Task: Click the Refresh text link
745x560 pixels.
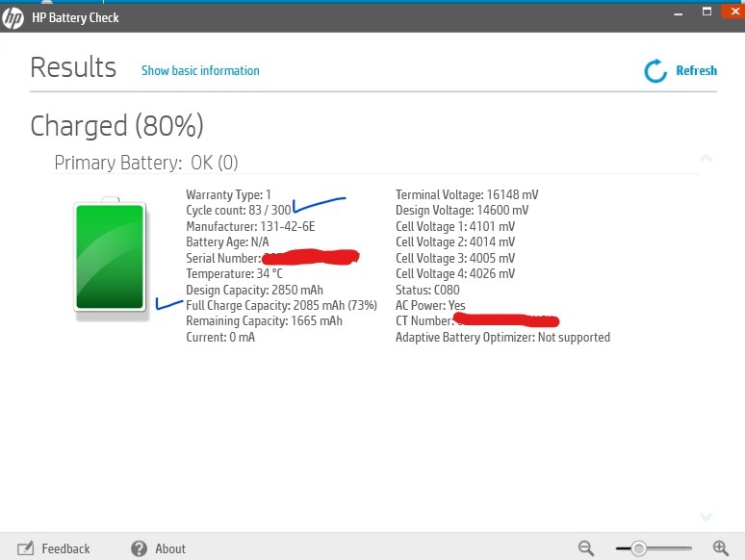Action: 696,70
